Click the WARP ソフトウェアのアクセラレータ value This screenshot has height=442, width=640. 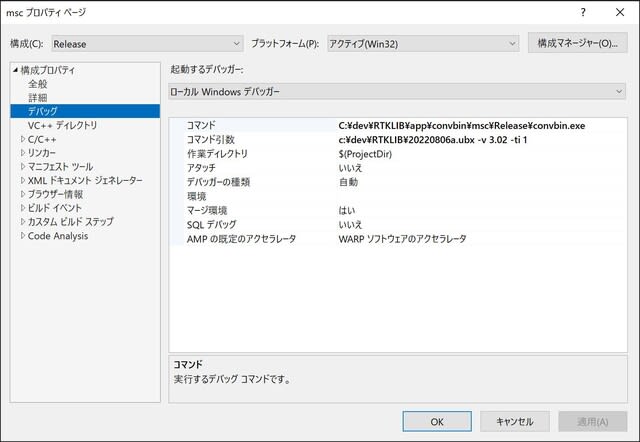tap(402, 239)
